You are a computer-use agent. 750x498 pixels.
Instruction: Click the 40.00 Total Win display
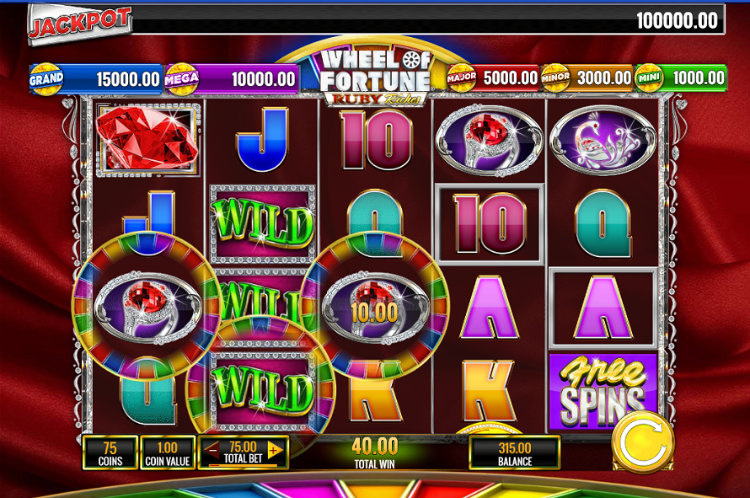coord(375,453)
